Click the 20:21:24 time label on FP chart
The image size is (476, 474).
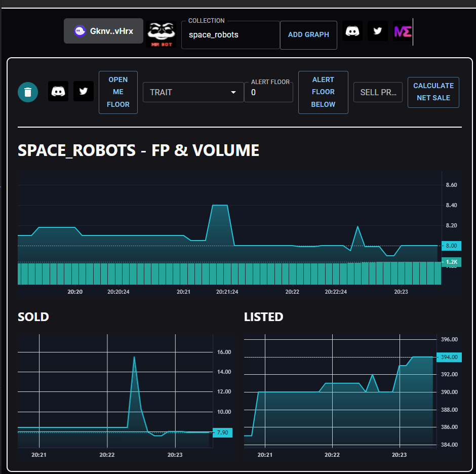tap(227, 292)
